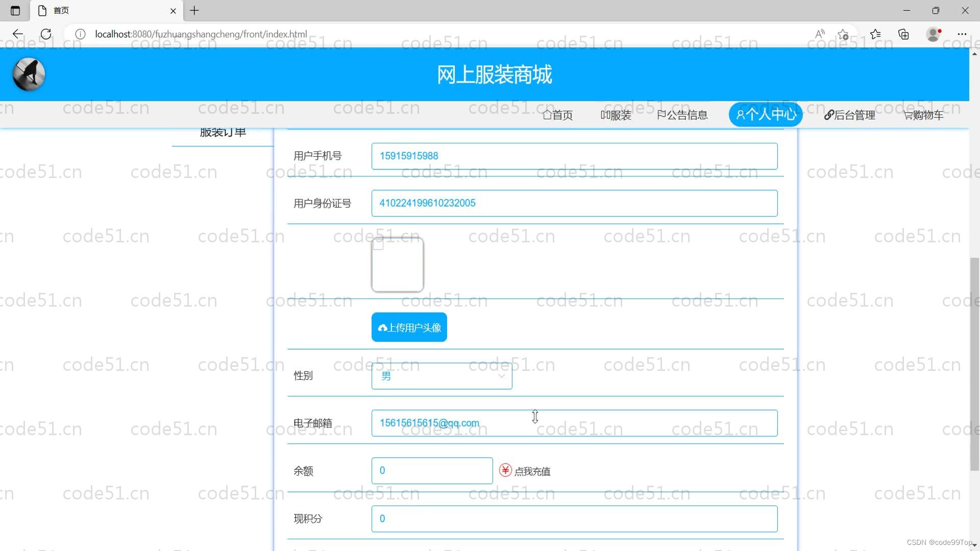The image size is (980, 551).
Task: Open the Favorites list icon
Action: pos(875,34)
